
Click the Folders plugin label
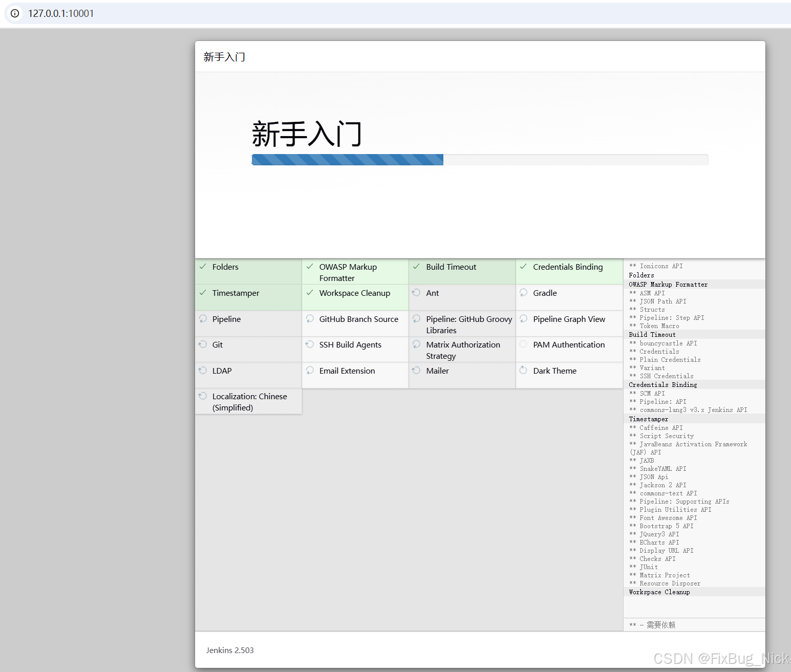tap(225, 267)
